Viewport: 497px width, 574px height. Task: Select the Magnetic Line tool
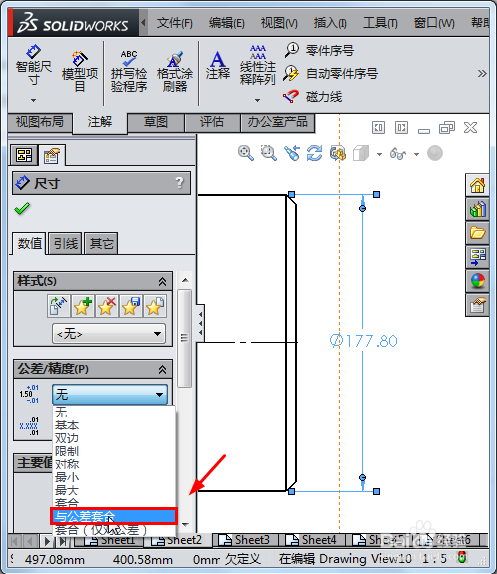(313, 97)
